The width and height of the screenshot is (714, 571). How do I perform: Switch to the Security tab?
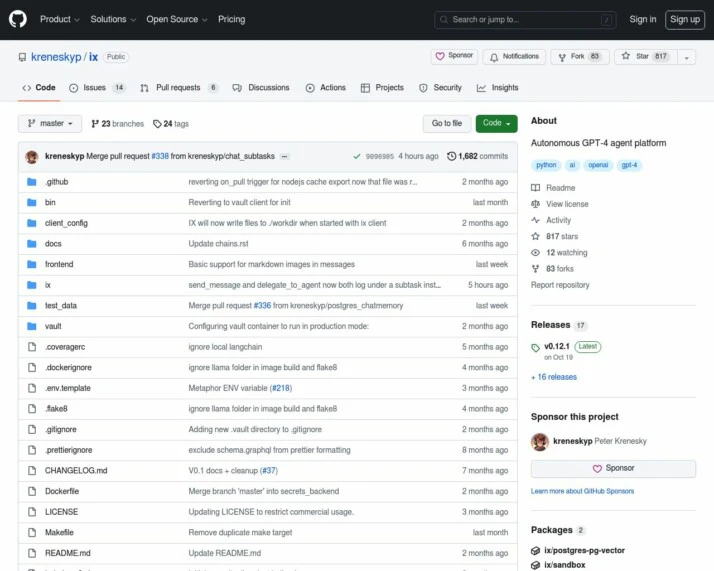tap(440, 88)
